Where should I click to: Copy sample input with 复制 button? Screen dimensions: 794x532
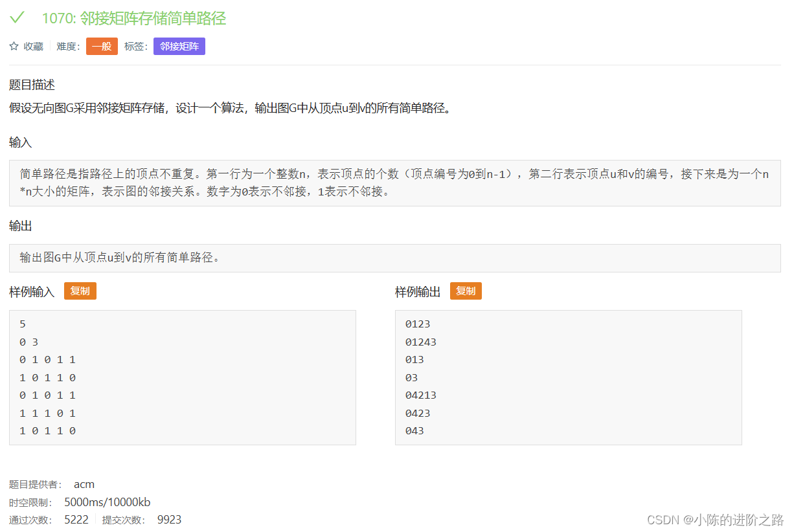(x=80, y=291)
